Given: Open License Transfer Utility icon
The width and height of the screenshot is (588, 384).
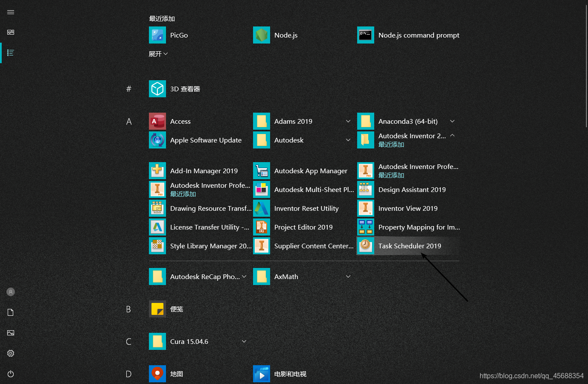Looking at the screenshot, I should [x=157, y=227].
